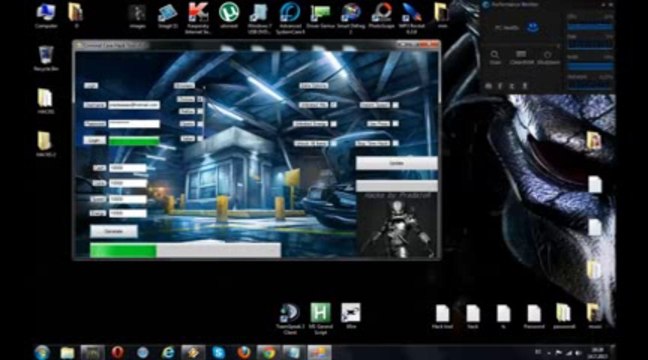Click the volume icon in system tray

[x=578, y=353]
